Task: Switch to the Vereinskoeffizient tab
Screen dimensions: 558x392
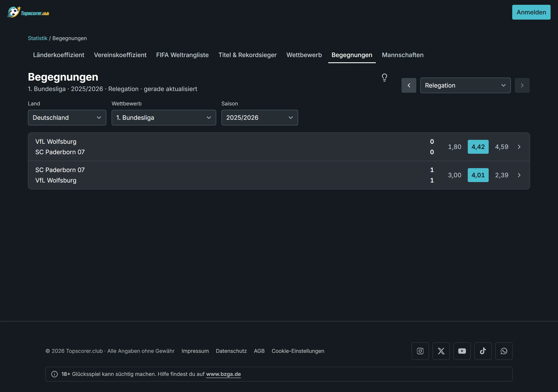Action: [x=120, y=55]
